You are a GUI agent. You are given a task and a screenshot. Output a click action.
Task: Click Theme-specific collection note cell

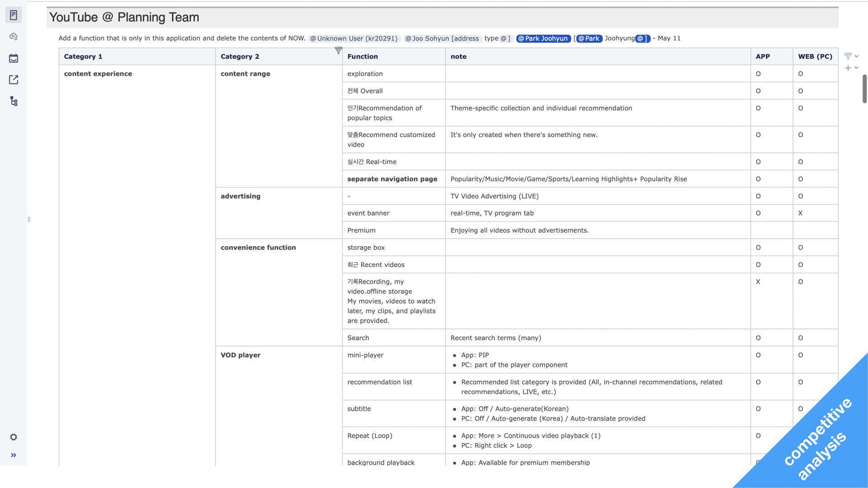tap(598, 113)
